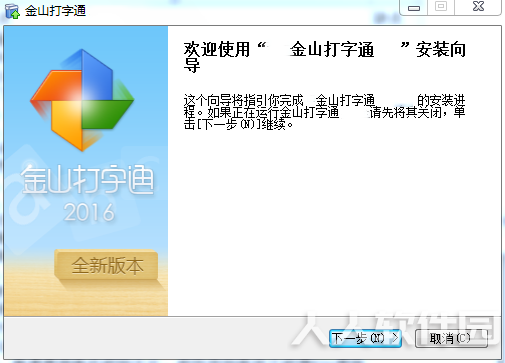This screenshot has height=363, width=505.
Task: Close the 金山打字通 installer window
Action: [478, 7]
